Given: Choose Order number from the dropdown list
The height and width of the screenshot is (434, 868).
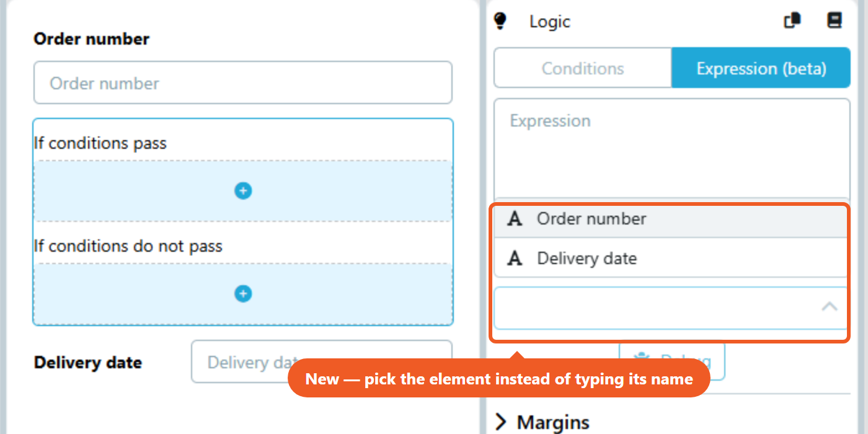Looking at the screenshot, I should (x=671, y=219).
